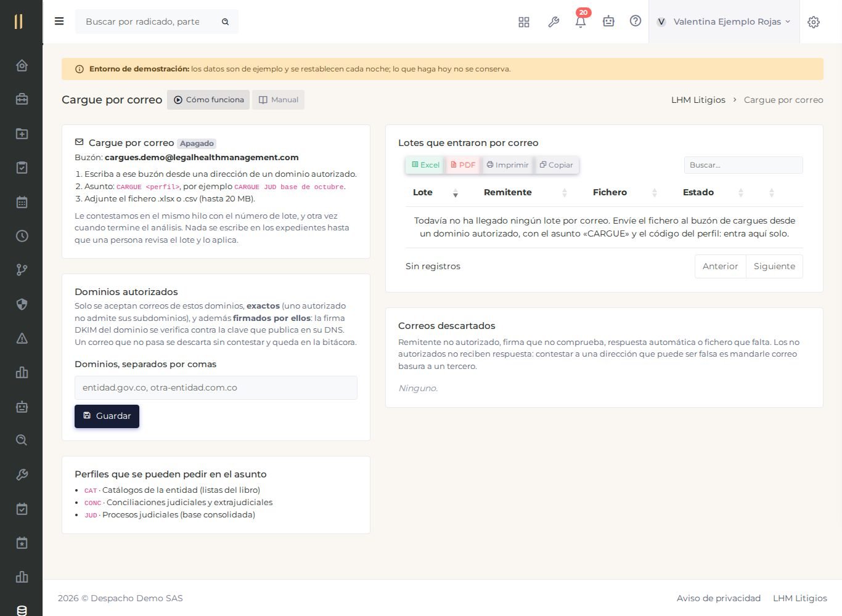Open bar chart icon above database icon

point(22,577)
